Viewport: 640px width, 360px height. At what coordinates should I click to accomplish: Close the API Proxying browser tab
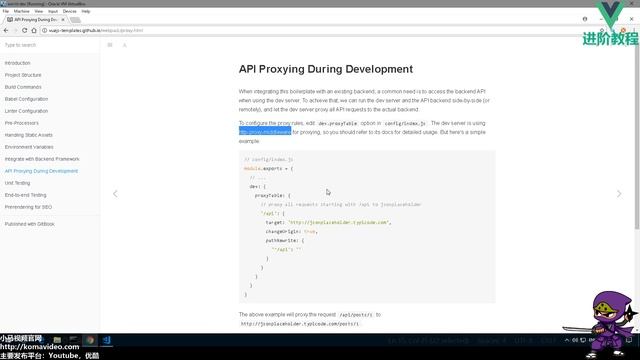pyautogui.click(x=63, y=19)
